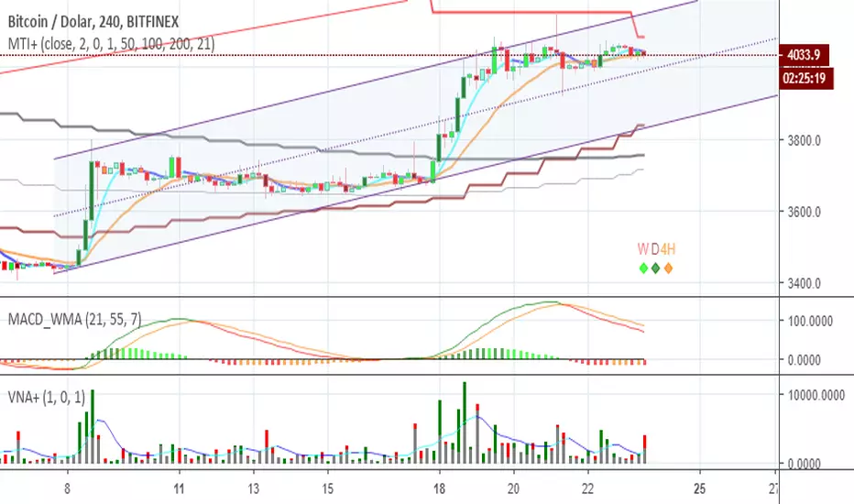854x504 pixels.
Task: Click the D daily trend label
Action: (x=654, y=249)
